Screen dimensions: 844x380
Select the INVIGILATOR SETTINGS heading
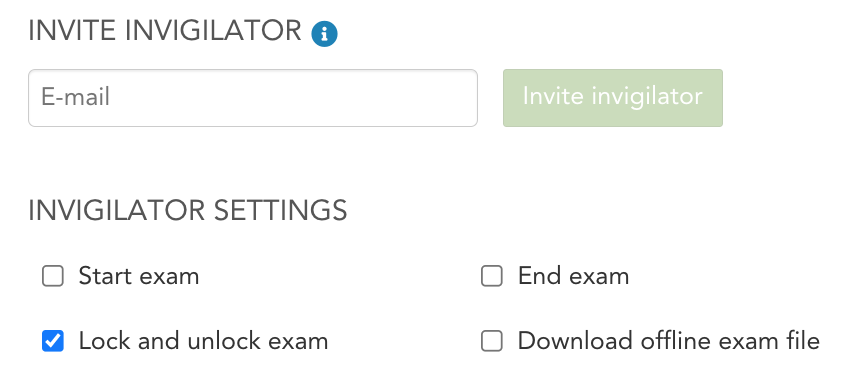[188, 210]
